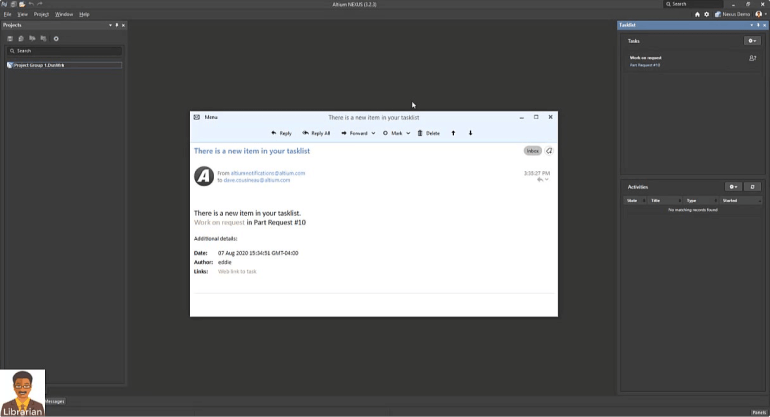Click the Projects panel search field

65,50
